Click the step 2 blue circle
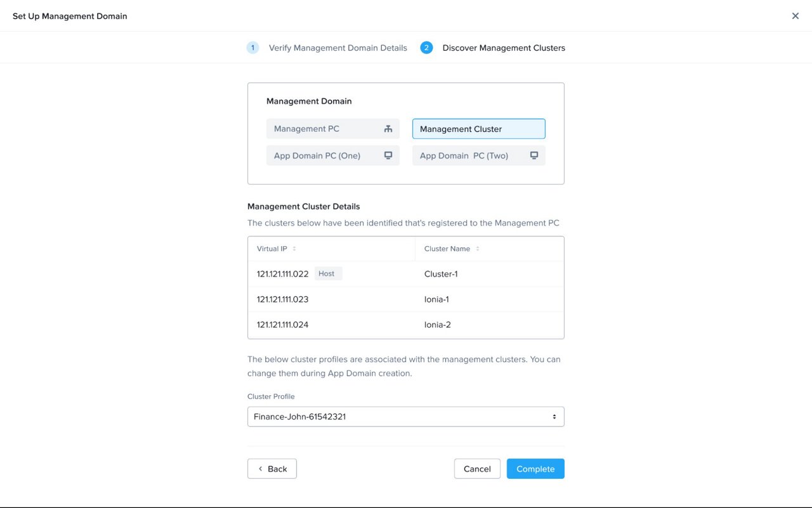 click(426, 47)
